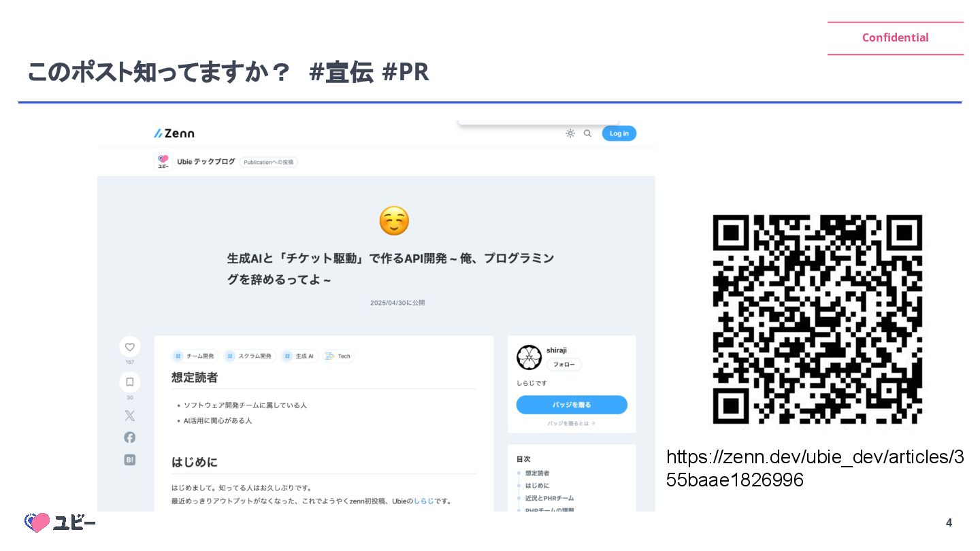Click the slide page number 4
This screenshot has height=551, width=980.
click(x=949, y=523)
